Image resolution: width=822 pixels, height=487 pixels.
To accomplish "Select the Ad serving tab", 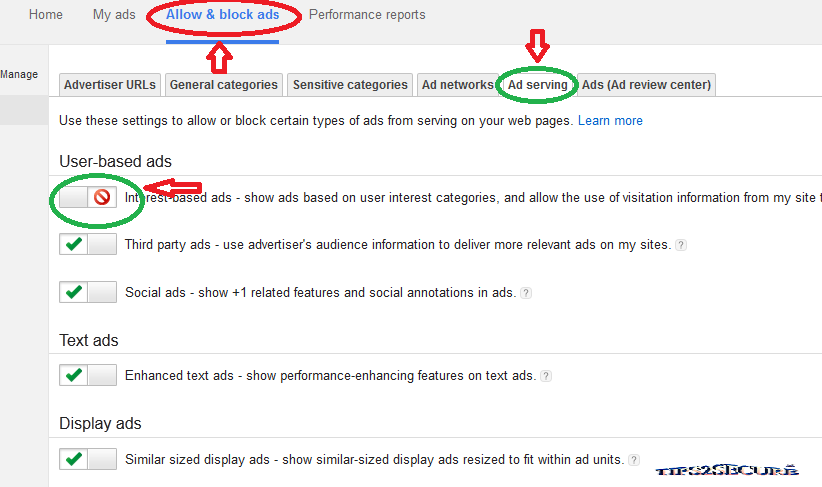I will click(537, 85).
